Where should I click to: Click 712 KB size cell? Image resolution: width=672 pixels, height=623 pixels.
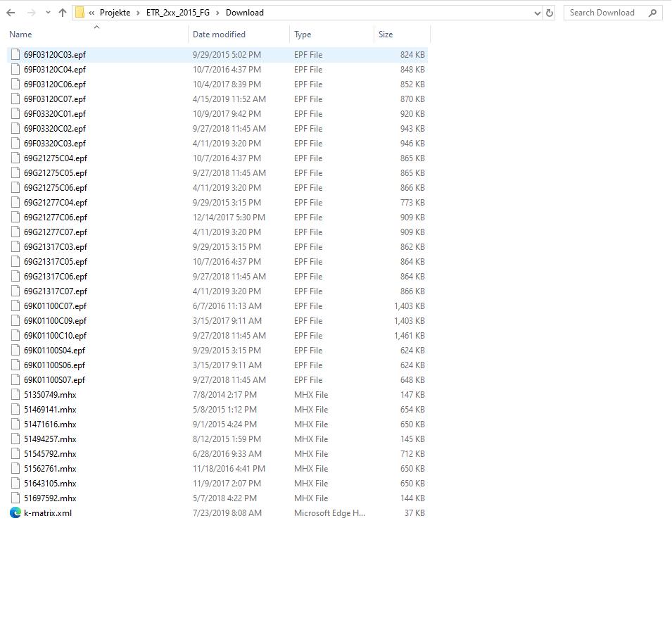click(x=412, y=454)
